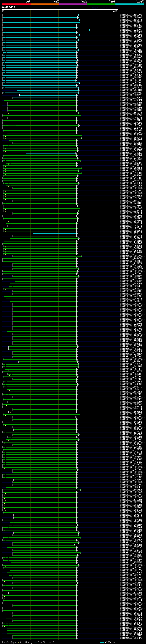Select hit UniRef100_Q16EQ3
This screenshot has width=146, height=644.
[131, 178]
